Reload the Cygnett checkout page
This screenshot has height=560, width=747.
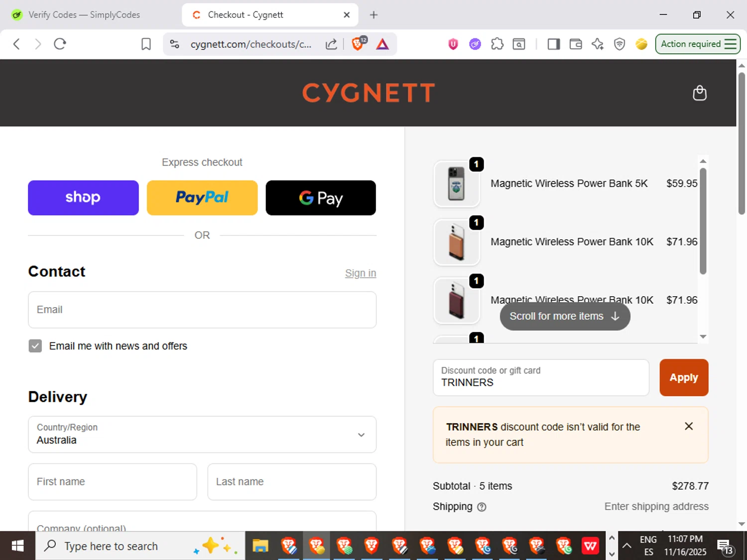click(x=60, y=44)
